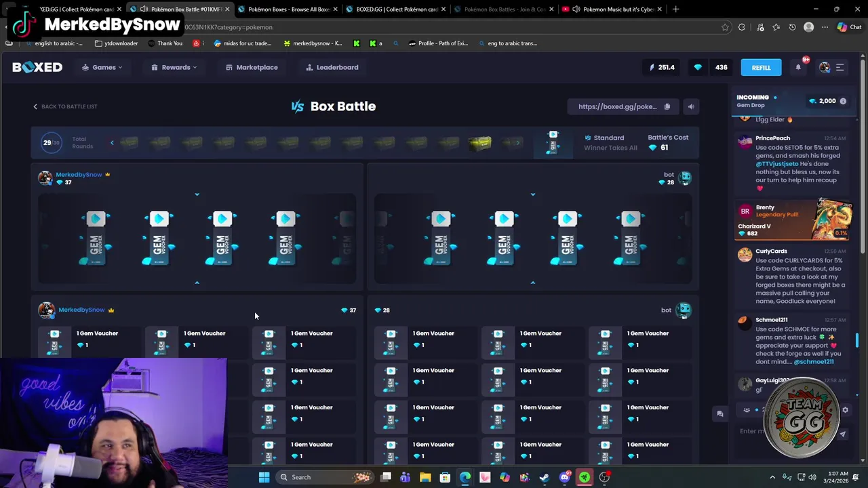Show hidden system tray icons

(772, 477)
